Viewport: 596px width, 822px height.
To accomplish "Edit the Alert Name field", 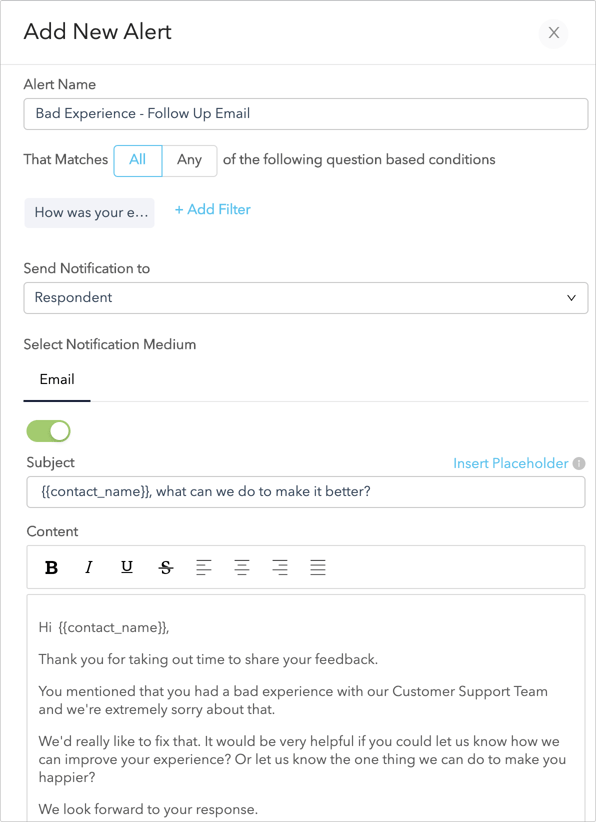I will (x=305, y=114).
